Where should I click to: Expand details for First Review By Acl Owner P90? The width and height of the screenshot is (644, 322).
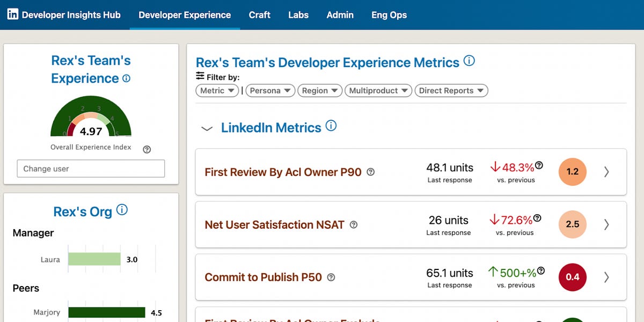click(x=607, y=172)
